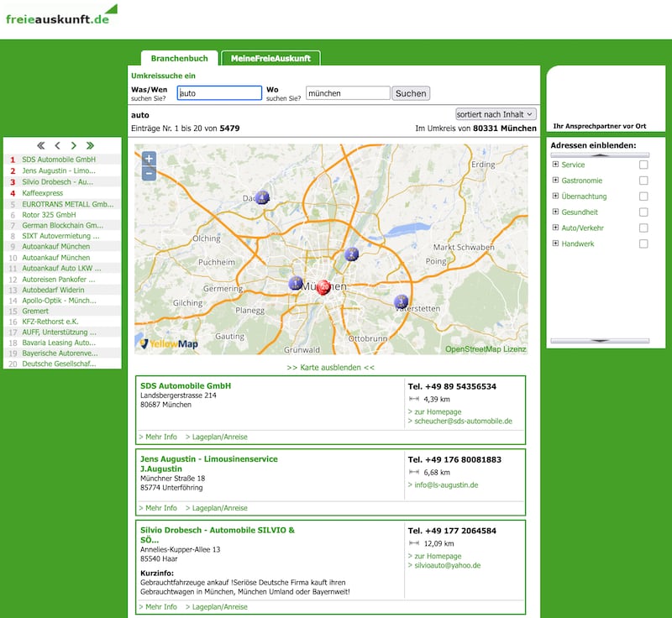
Task: Enable the Gastronomie address checkbox
Action: point(643,181)
